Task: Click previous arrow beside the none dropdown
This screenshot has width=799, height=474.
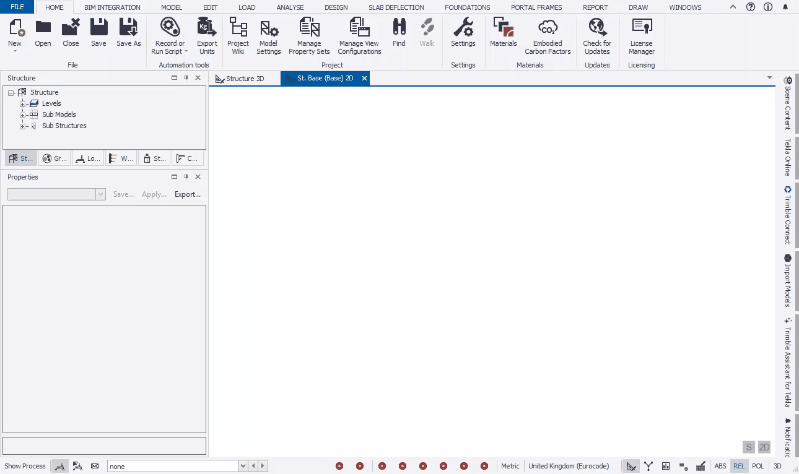Action: pos(253,466)
